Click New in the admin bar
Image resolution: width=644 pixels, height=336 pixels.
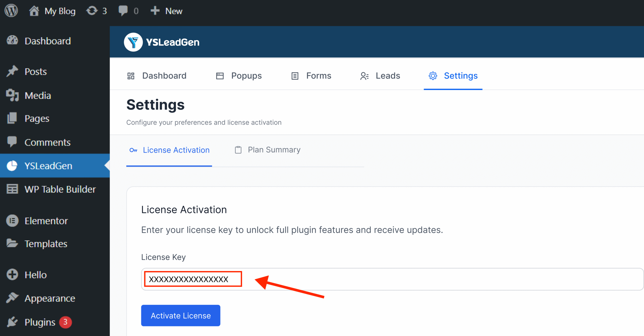174,11
